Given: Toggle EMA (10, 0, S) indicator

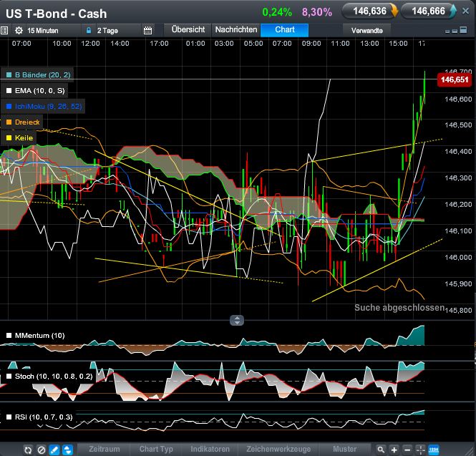Looking at the screenshot, I should [9, 90].
